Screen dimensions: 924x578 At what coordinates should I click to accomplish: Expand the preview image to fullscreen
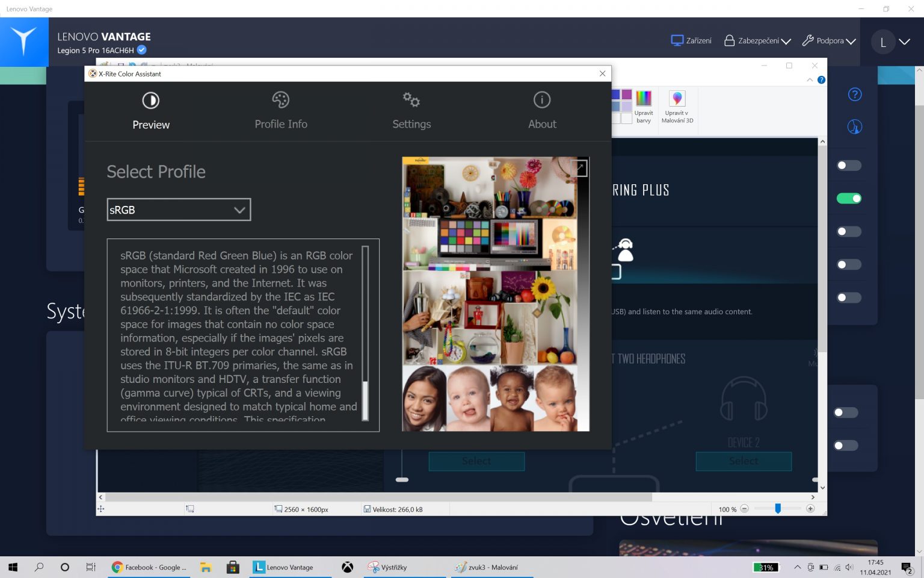[x=580, y=168]
